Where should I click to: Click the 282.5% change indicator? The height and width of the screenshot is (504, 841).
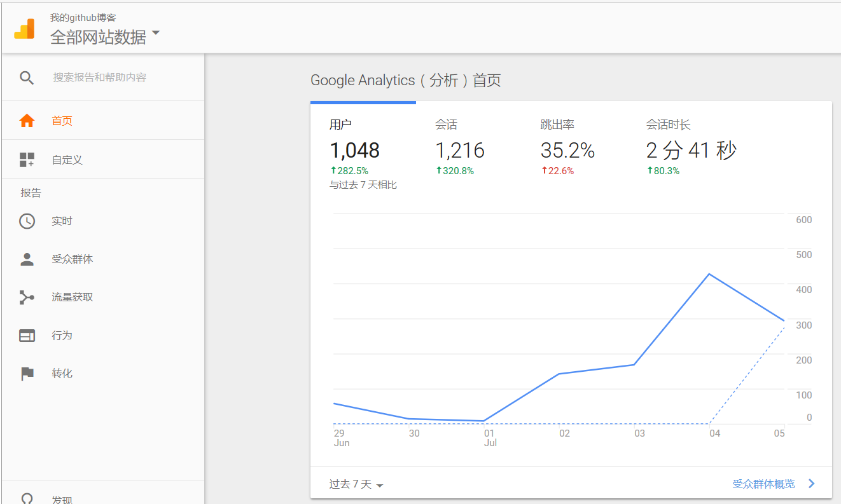(349, 171)
